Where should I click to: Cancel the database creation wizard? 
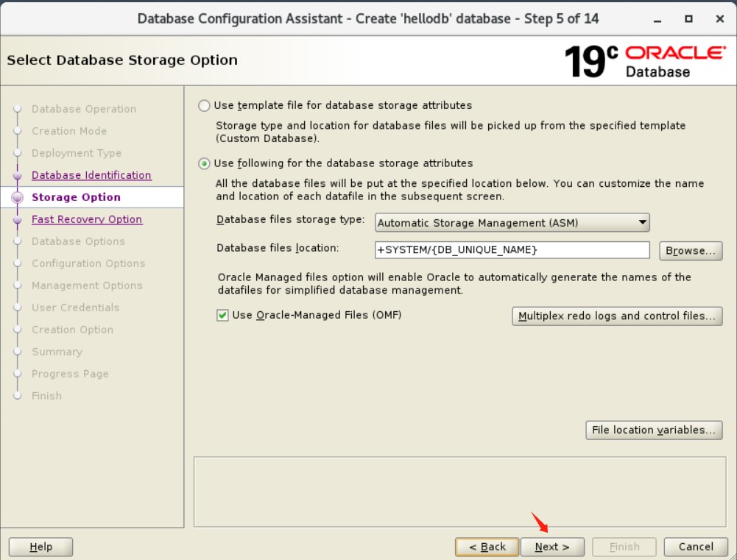[x=696, y=547]
